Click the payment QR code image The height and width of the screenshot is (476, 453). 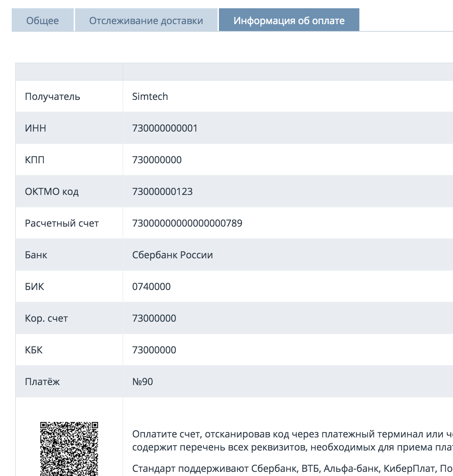69,448
